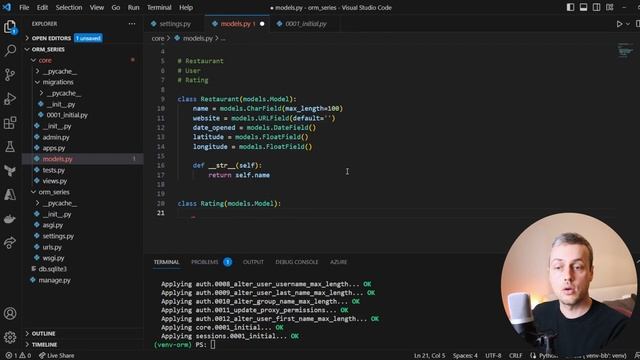Image resolution: width=640 pixels, height=360 pixels.
Task: Switch to the Problems panel tab
Action: click(204, 262)
